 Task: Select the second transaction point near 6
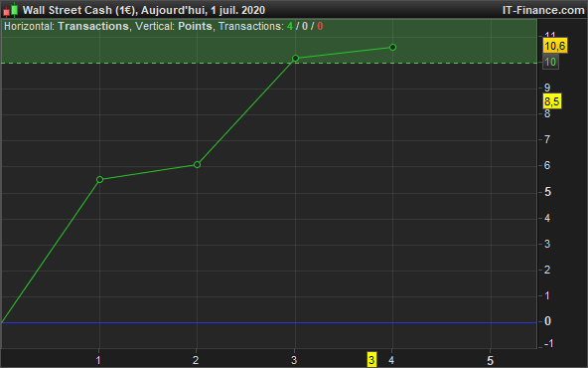pyautogui.click(x=198, y=164)
